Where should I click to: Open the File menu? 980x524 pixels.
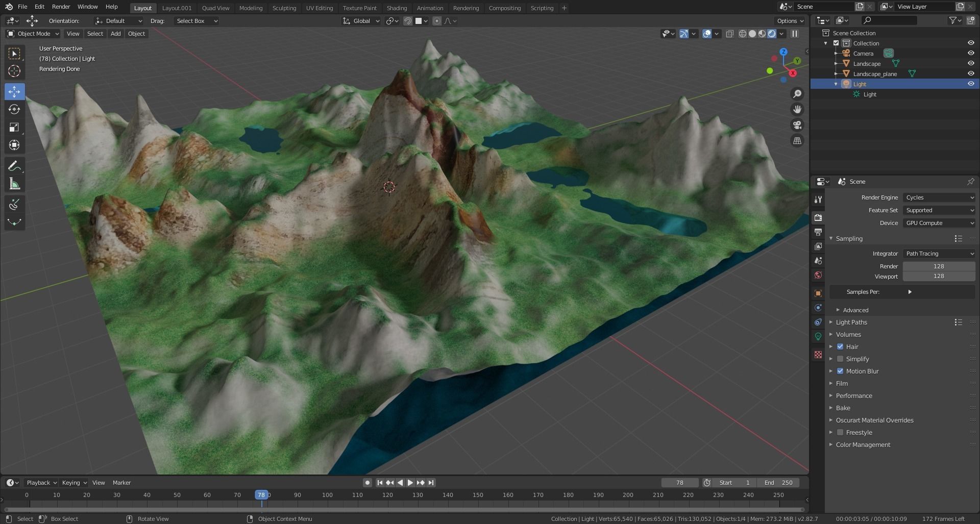[22, 7]
